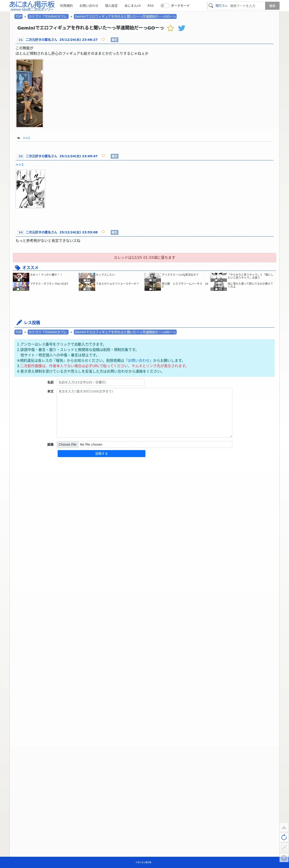Image resolution: width=289 pixels, height=868 pixels.
Task: Open the 『お問い合わせ』 link in posting rules
Action: (x=138, y=360)
